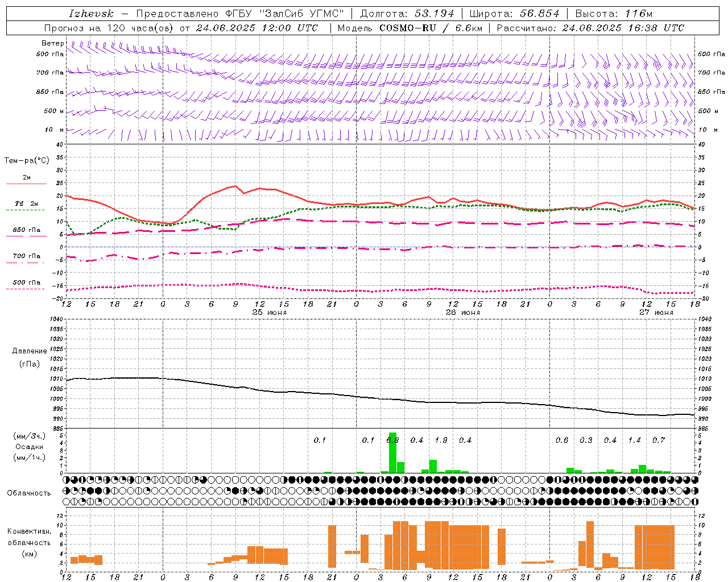
Task: Select the Конвективн. label
Action: tap(30, 531)
